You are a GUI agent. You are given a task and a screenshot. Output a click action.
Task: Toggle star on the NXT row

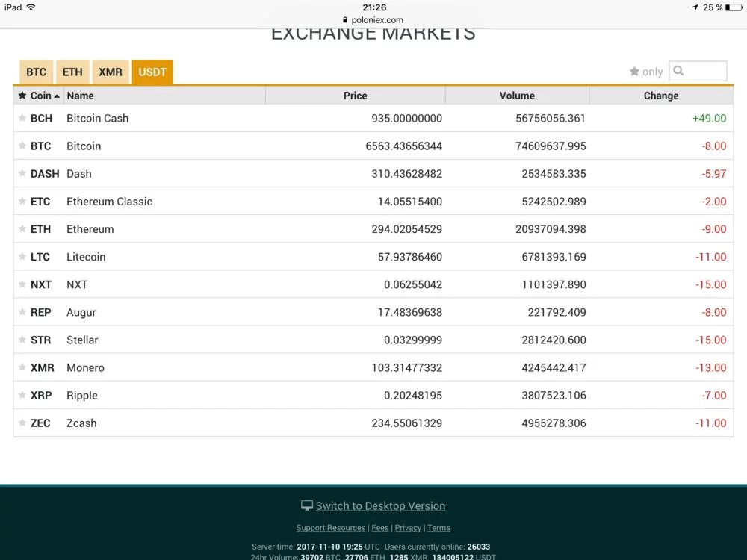pos(22,284)
